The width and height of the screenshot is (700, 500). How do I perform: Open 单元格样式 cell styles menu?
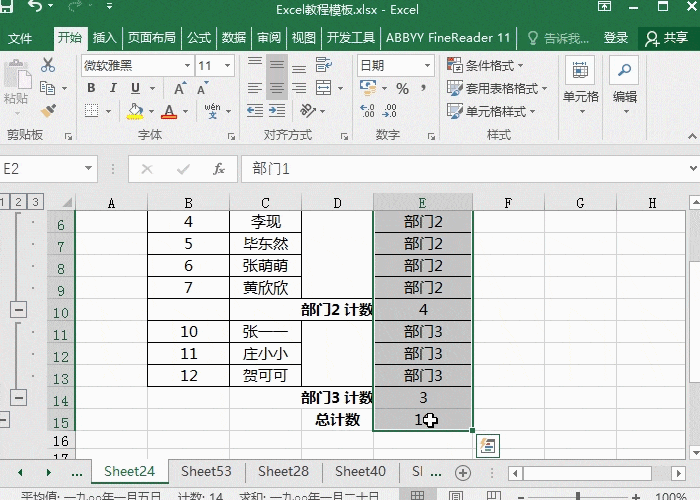491,111
